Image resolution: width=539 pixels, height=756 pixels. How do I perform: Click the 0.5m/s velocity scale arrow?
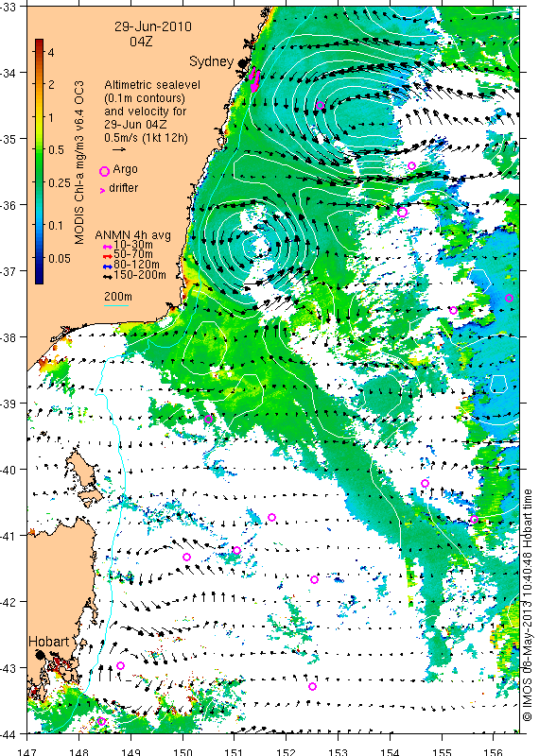click(119, 150)
